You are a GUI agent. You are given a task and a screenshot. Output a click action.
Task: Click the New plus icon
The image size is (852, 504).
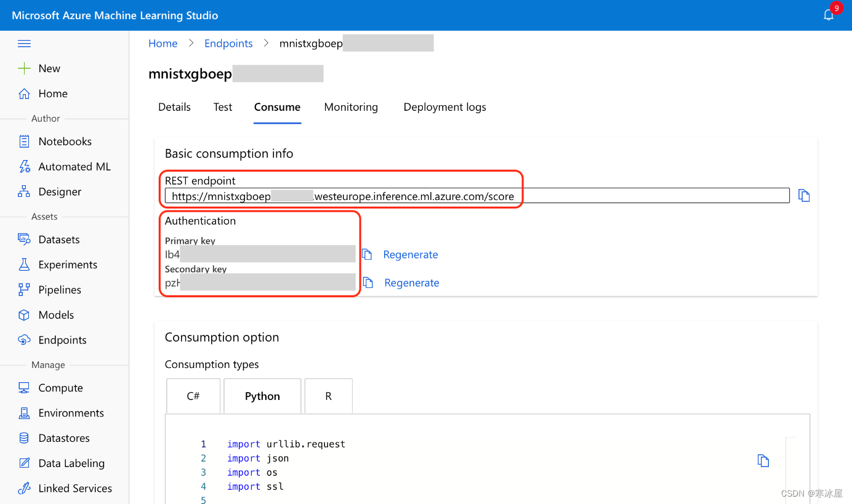point(24,68)
